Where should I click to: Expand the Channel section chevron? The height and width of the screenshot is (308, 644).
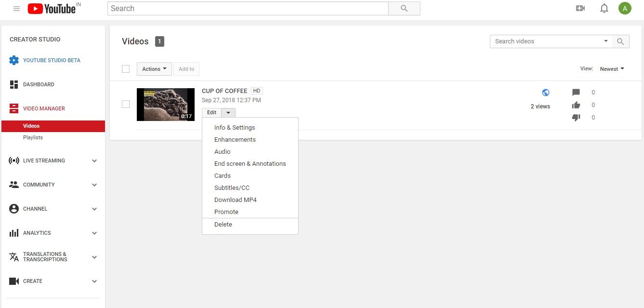[94, 209]
